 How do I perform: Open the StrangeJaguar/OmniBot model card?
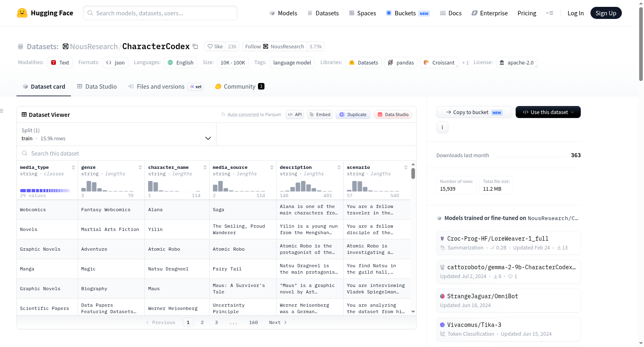tap(508, 300)
